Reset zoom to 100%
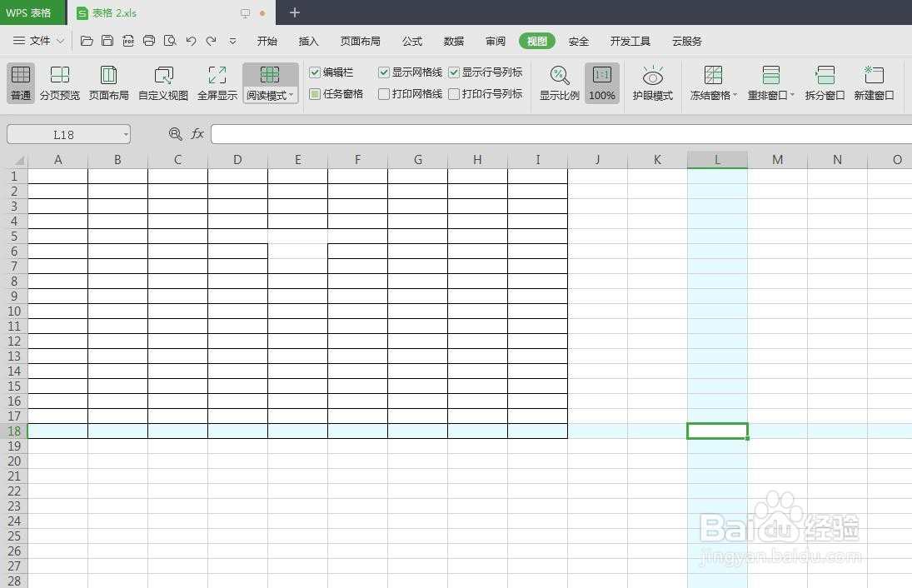912x588 pixels. point(602,82)
